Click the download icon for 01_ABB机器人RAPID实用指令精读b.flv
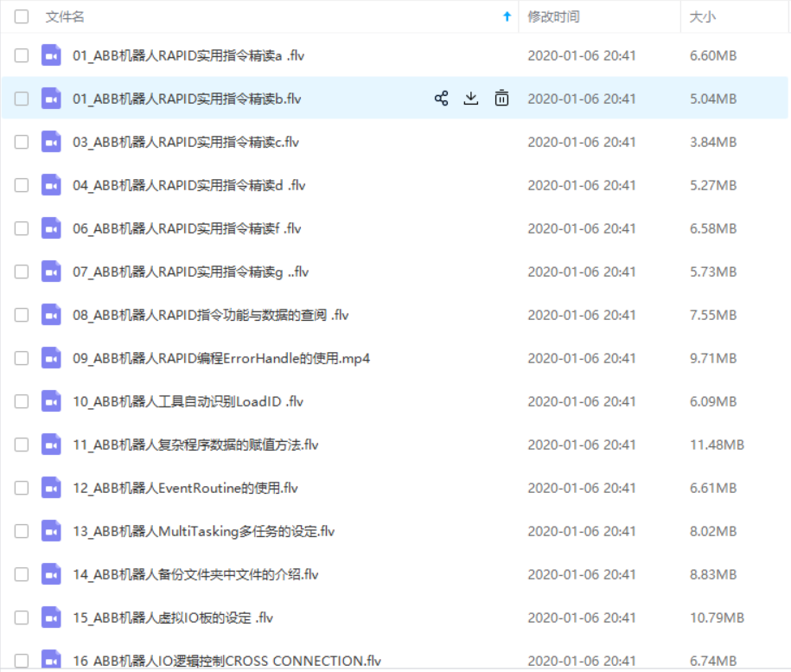Screen dimensions: 791x672 coord(471,98)
